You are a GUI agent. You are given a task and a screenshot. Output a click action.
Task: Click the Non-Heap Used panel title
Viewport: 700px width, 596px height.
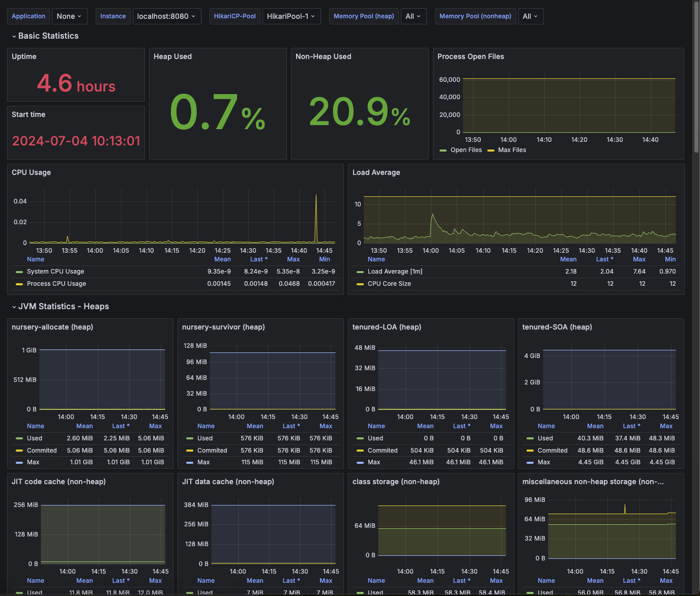tap(323, 56)
